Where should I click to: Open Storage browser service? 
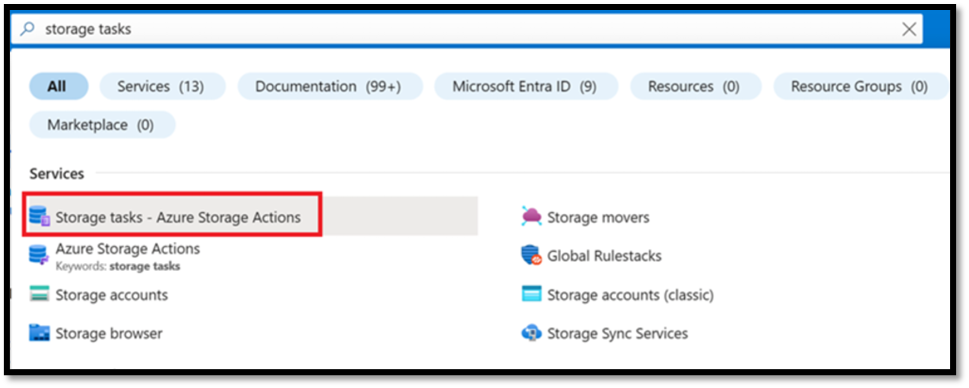(x=109, y=334)
